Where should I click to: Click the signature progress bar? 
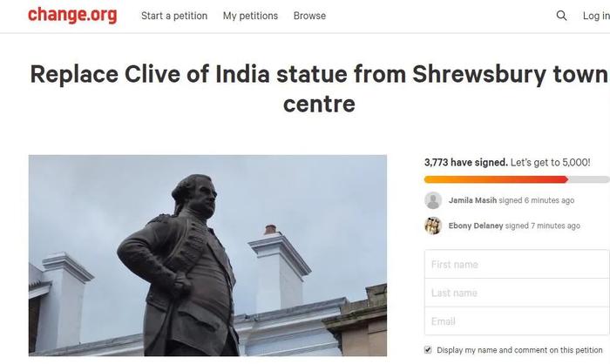click(517, 179)
